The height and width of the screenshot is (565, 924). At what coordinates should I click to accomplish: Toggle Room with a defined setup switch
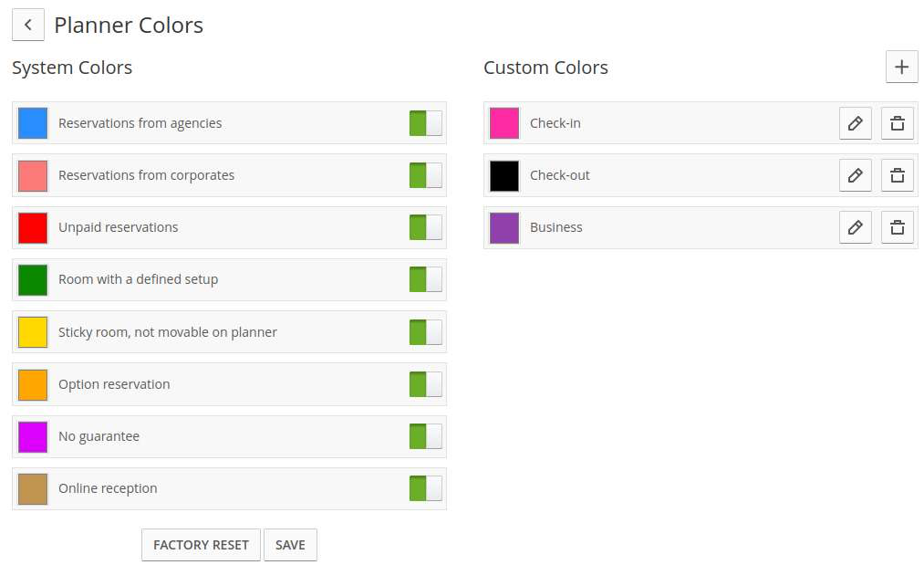(425, 279)
